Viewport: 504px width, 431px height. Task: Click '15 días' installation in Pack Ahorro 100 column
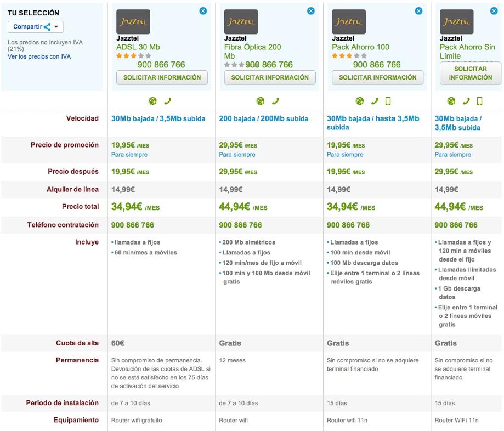pos(337,404)
